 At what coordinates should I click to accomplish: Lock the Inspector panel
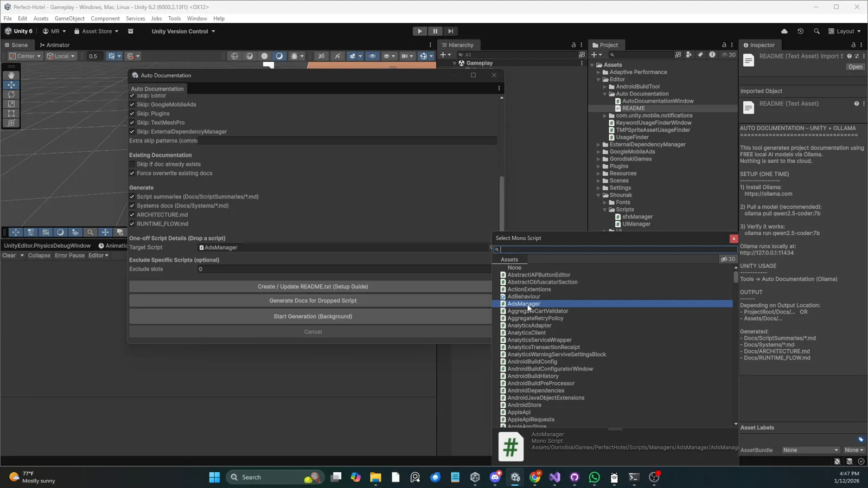click(x=853, y=45)
